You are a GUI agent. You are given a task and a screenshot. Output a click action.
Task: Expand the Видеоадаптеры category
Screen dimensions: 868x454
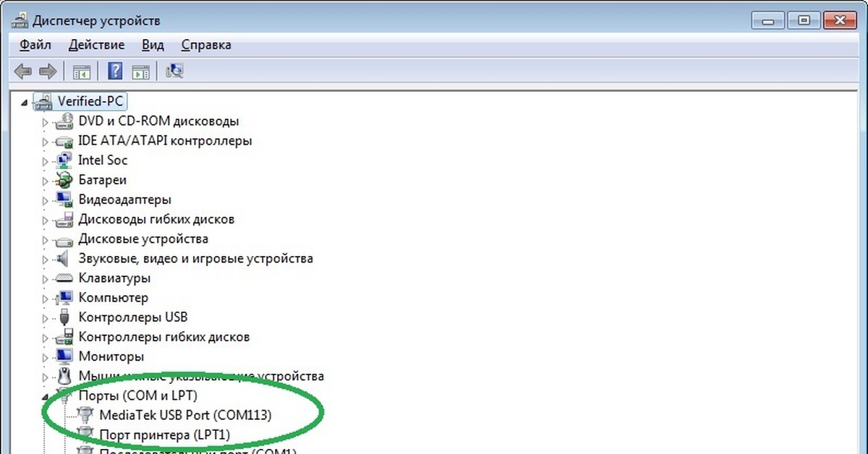[46, 200]
